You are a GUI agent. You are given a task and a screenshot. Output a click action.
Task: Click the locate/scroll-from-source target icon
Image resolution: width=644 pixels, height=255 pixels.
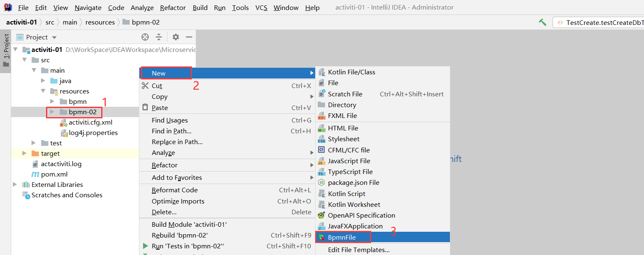(x=145, y=37)
